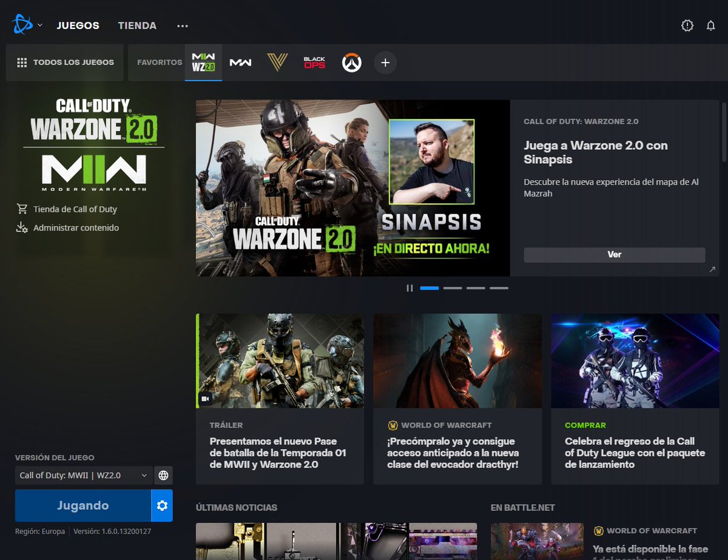
Task: Select the MWII WZ2.0 favorite icon
Action: pos(203,62)
